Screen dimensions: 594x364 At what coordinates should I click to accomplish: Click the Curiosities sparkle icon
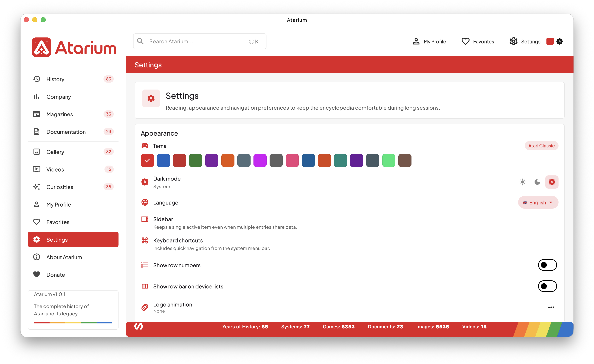tap(36, 187)
